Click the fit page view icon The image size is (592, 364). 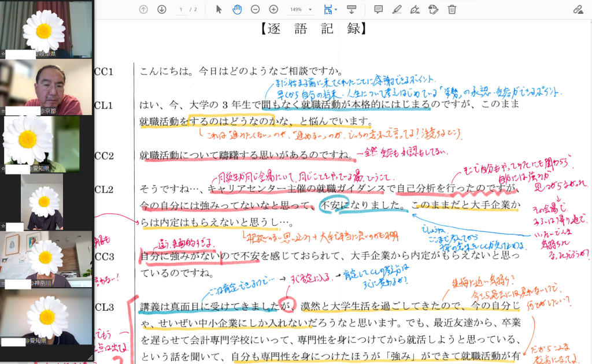pos(328,9)
